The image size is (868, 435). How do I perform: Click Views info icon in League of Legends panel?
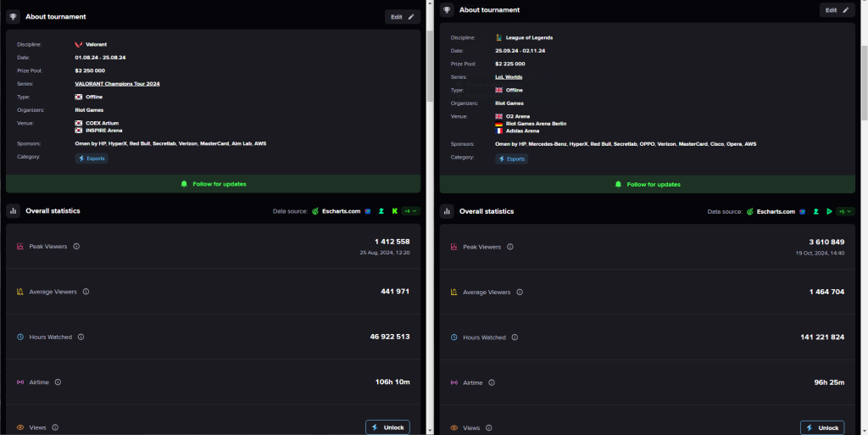coord(489,428)
